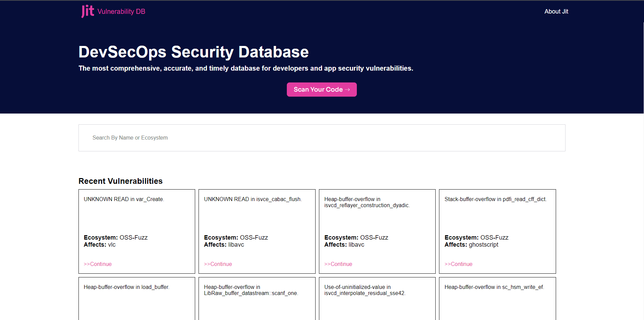Click Ecosystem: OSS-Fuzz in isvce_cabac_flush card
The width and height of the screenshot is (644, 320).
236,238
